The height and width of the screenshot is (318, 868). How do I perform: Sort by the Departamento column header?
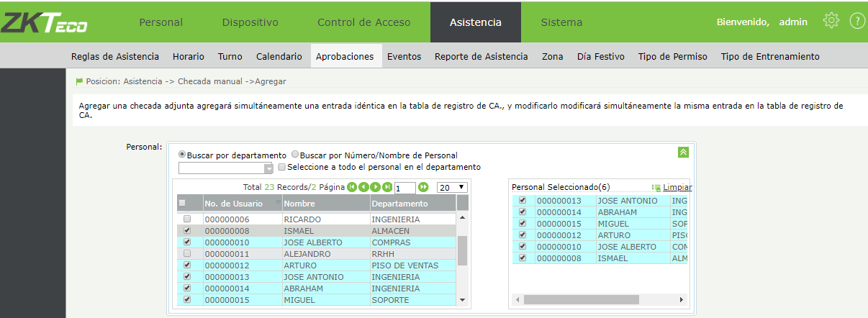tap(413, 204)
